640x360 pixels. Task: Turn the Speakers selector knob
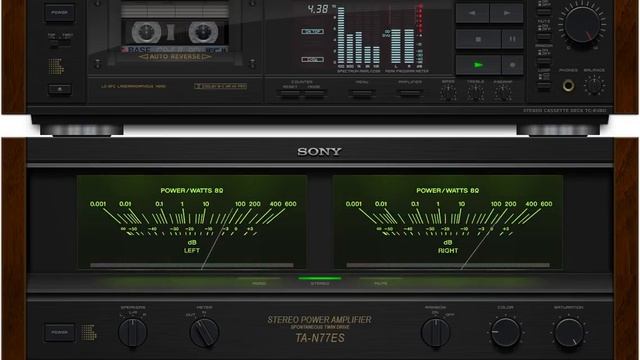(x=133, y=332)
